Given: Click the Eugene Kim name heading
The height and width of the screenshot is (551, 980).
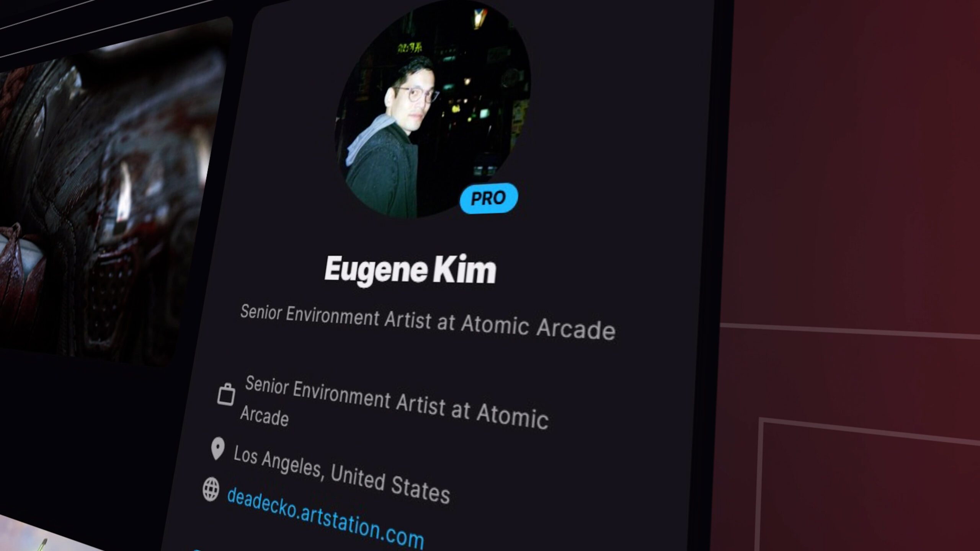Looking at the screenshot, I should 410,270.
